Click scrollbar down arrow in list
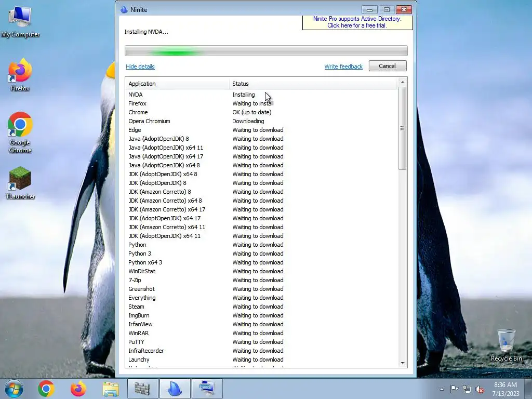 coord(403,363)
